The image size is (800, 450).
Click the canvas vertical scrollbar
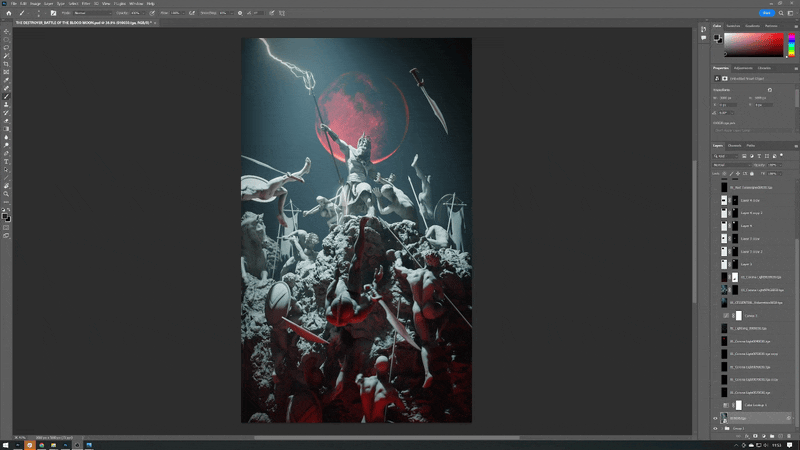coord(694,232)
